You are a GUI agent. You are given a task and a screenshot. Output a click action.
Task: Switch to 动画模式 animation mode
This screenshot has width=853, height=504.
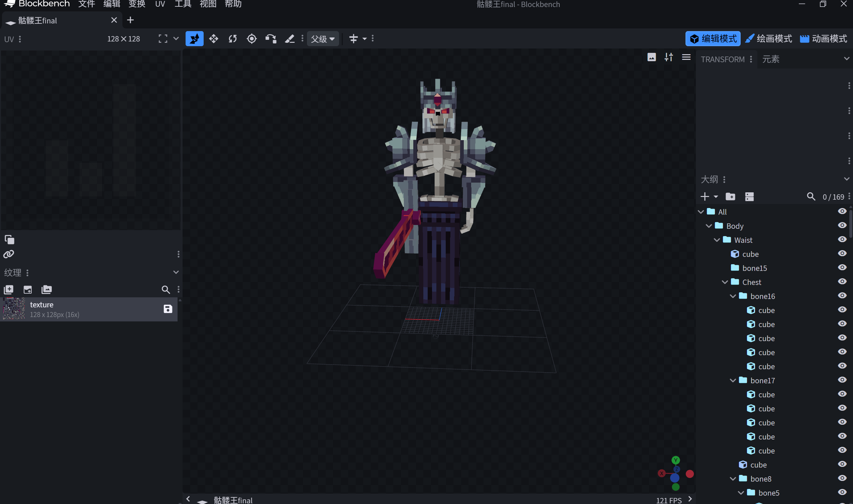tap(824, 39)
